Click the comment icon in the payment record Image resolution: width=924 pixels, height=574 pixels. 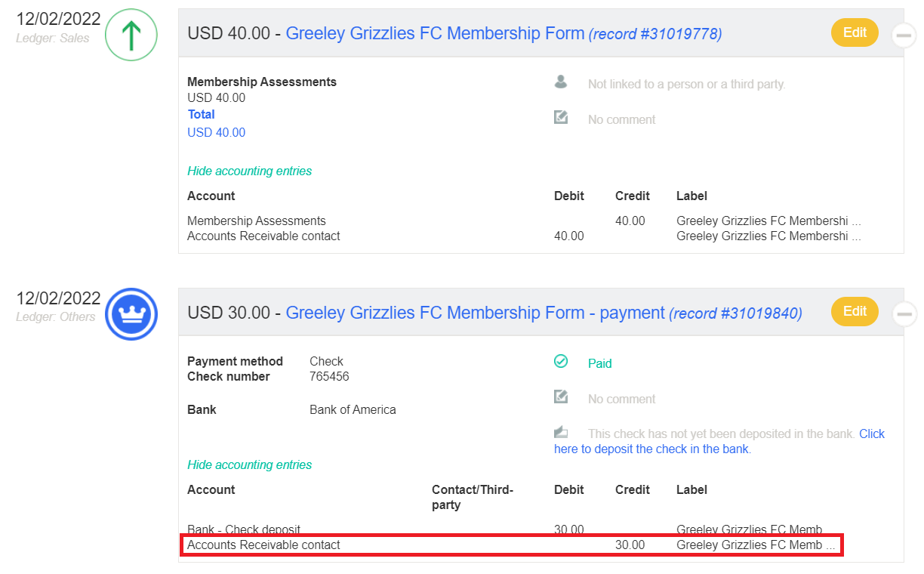pyautogui.click(x=561, y=397)
